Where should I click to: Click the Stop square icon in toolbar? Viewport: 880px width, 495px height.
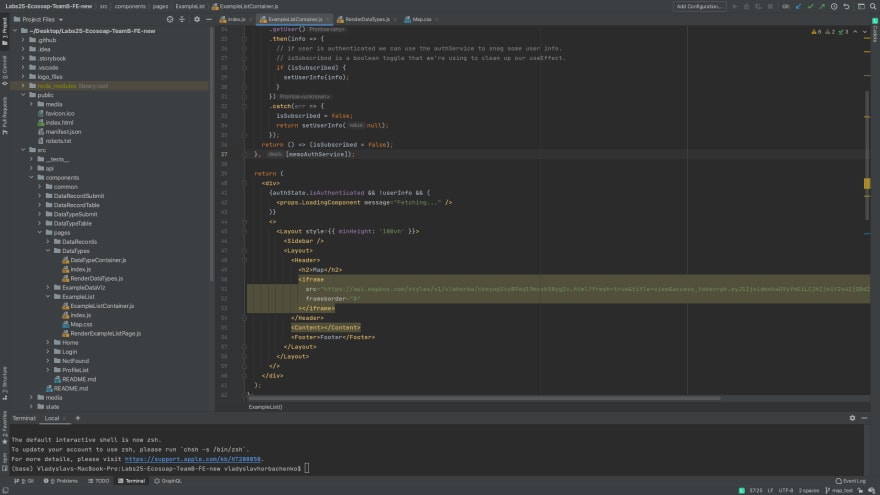point(771,6)
